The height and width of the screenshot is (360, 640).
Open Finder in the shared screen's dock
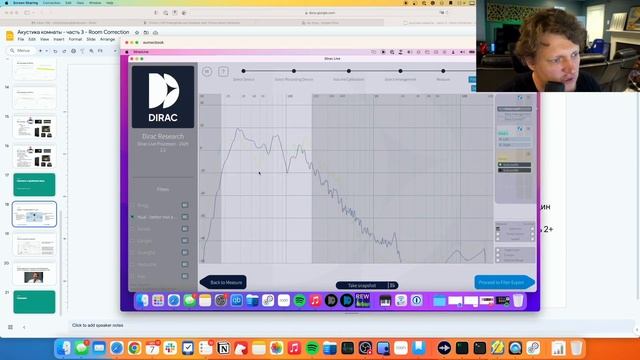tap(142, 301)
